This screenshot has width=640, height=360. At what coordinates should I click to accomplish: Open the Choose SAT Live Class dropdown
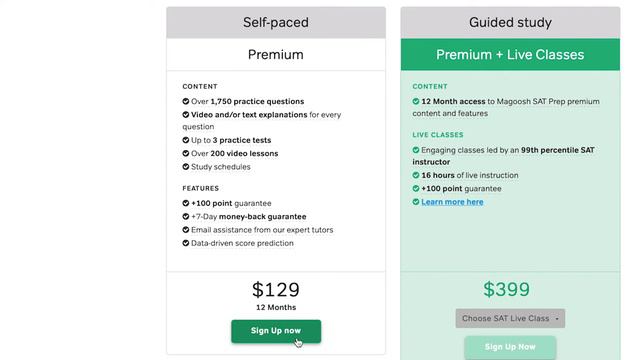tap(510, 318)
